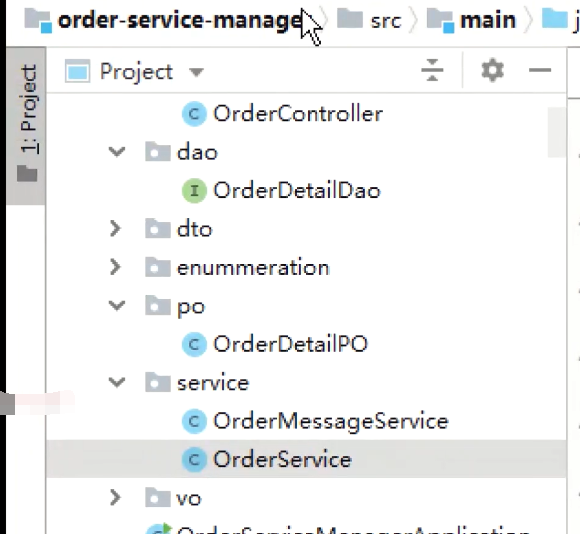This screenshot has width=580, height=534.
Task: Click the vo folder icon
Action: pos(158,497)
